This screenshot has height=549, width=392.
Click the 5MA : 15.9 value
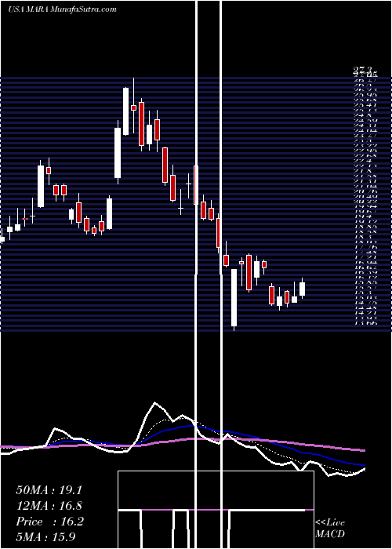[x=45, y=536]
